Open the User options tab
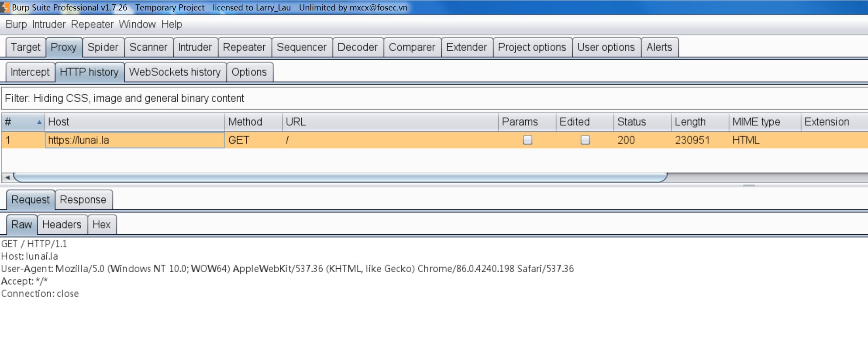 [606, 47]
